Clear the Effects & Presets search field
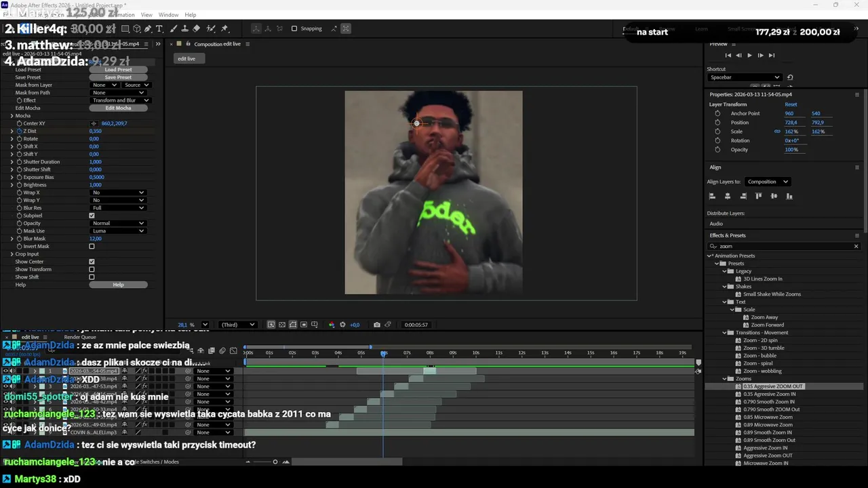The image size is (868, 488). pos(856,246)
